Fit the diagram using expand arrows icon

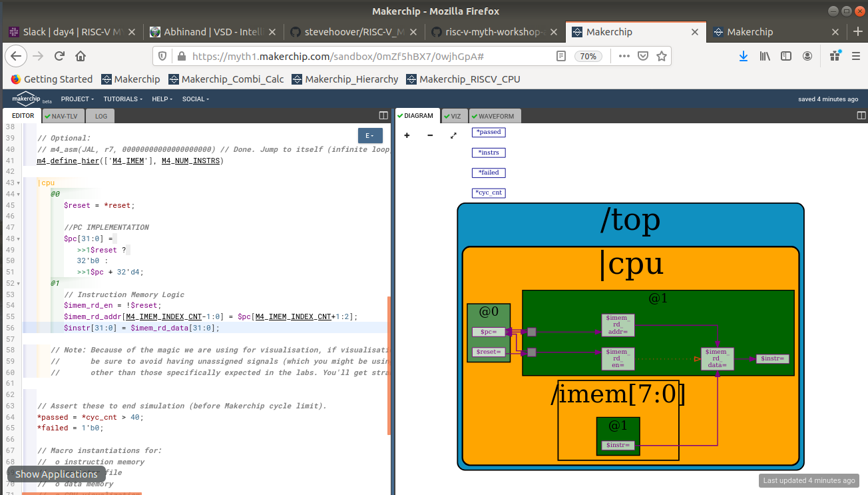pos(453,135)
